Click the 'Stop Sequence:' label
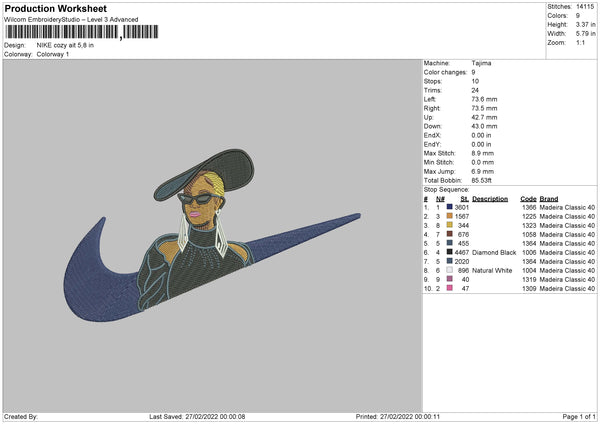The image size is (600, 424). click(x=446, y=189)
